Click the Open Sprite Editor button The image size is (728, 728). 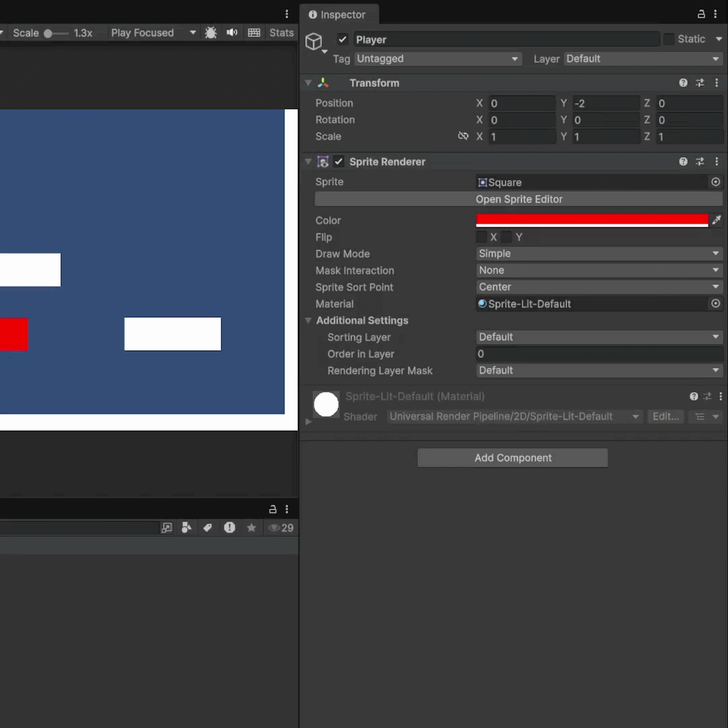pos(519,199)
